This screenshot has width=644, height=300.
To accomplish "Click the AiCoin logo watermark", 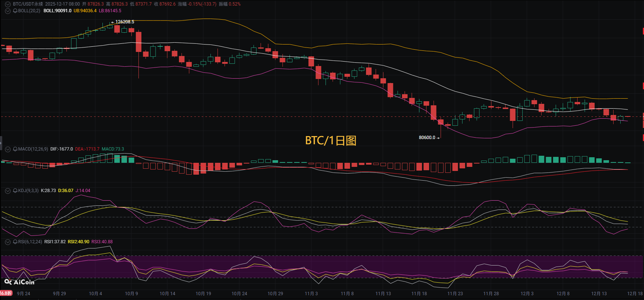I will (19, 282).
